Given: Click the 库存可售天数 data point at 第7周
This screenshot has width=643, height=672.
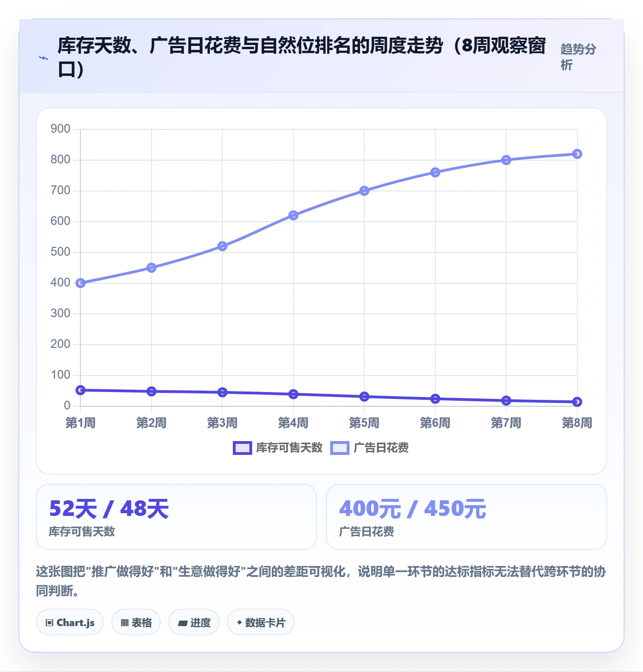Looking at the screenshot, I should [506, 401].
